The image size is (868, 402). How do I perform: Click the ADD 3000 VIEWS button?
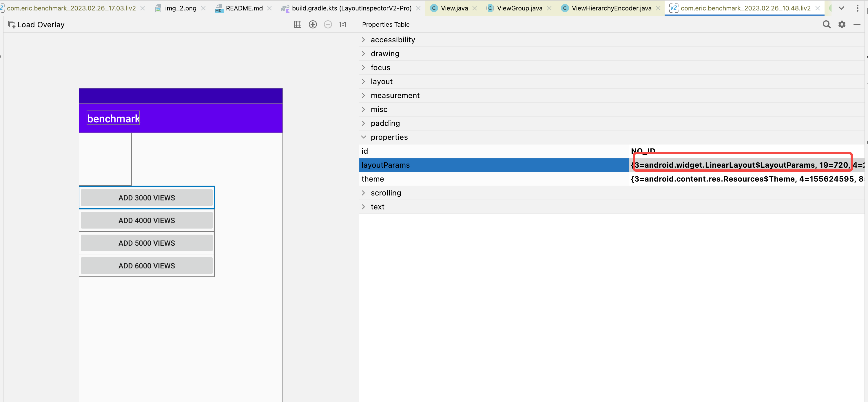click(x=147, y=198)
